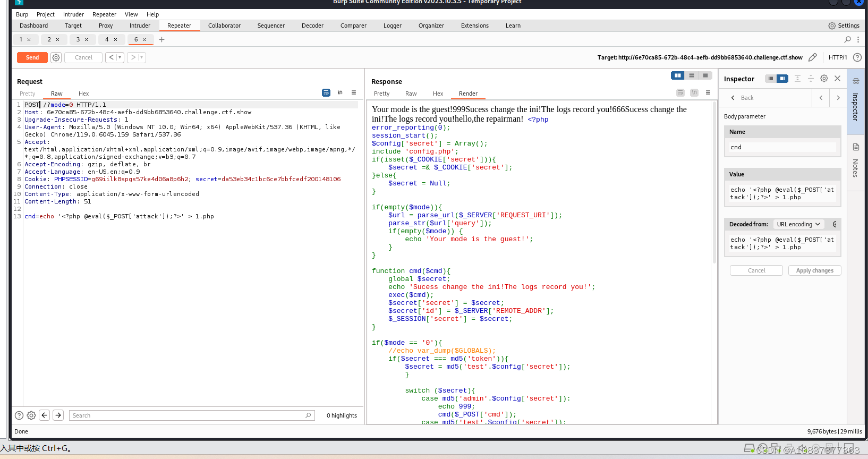Switch to the Decoder tab

pos(312,25)
